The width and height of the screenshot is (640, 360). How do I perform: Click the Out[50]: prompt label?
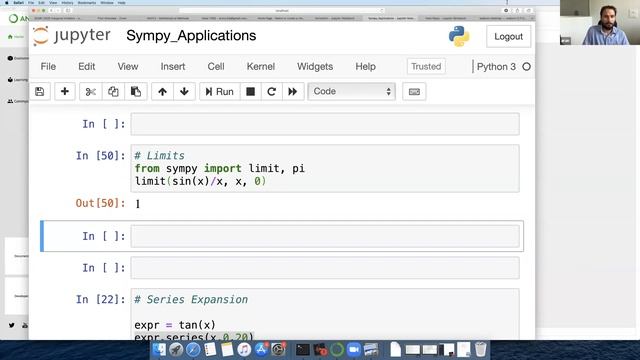(x=100, y=203)
